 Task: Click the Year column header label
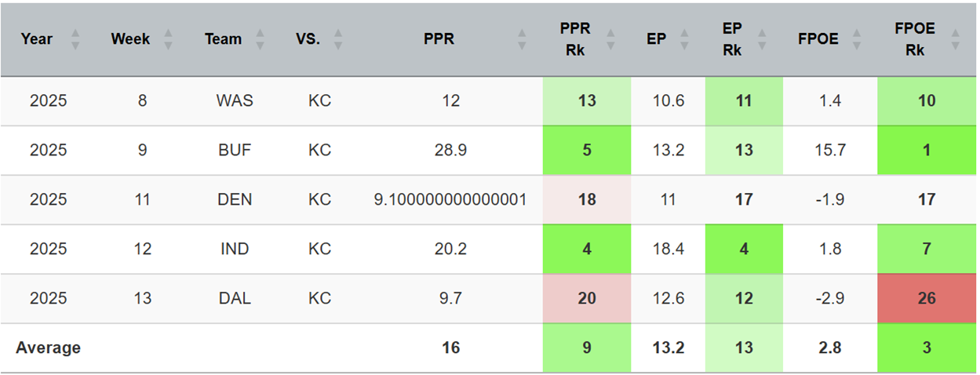coord(36,39)
